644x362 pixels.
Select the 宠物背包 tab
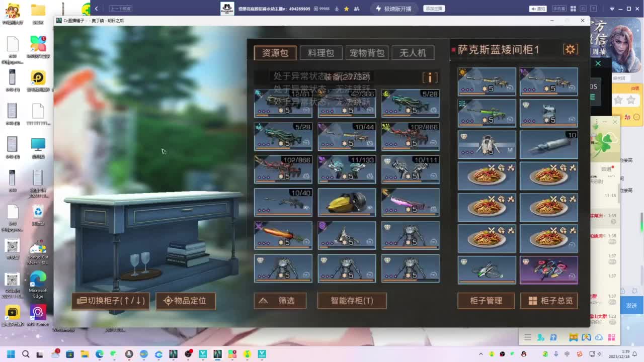[x=367, y=53]
